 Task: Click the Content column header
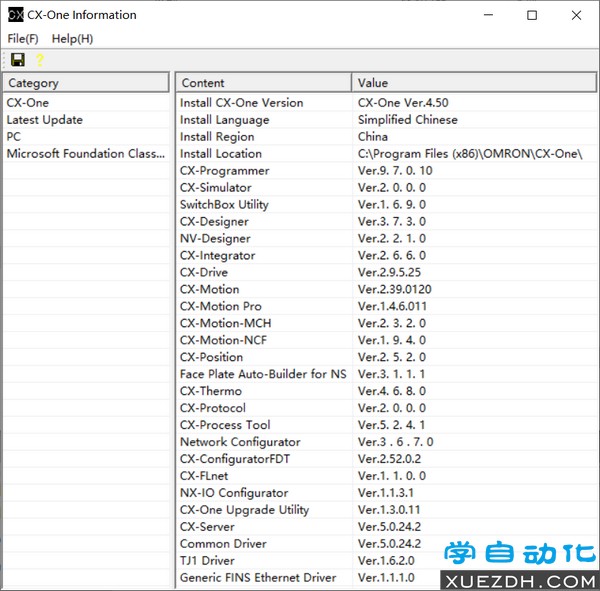point(264,83)
